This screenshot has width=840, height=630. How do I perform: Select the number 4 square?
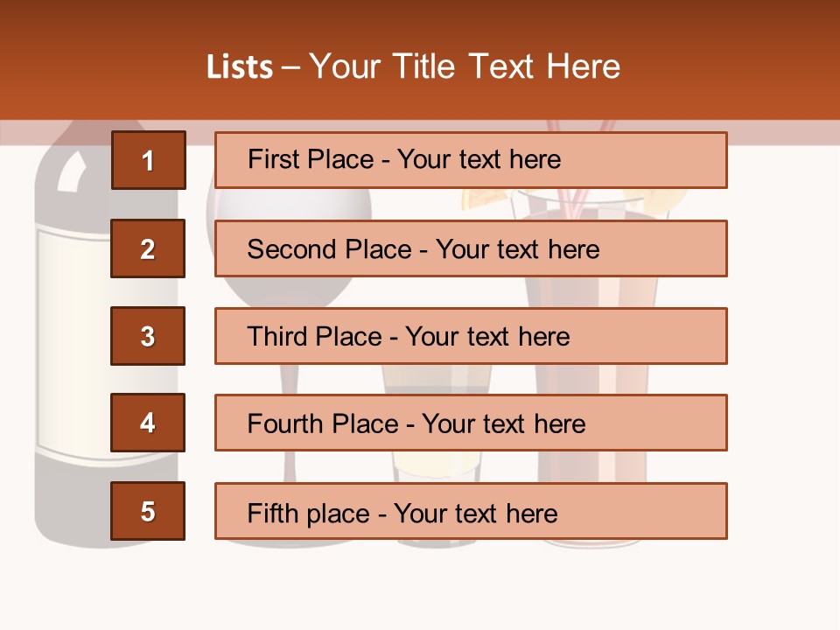point(148,423)
